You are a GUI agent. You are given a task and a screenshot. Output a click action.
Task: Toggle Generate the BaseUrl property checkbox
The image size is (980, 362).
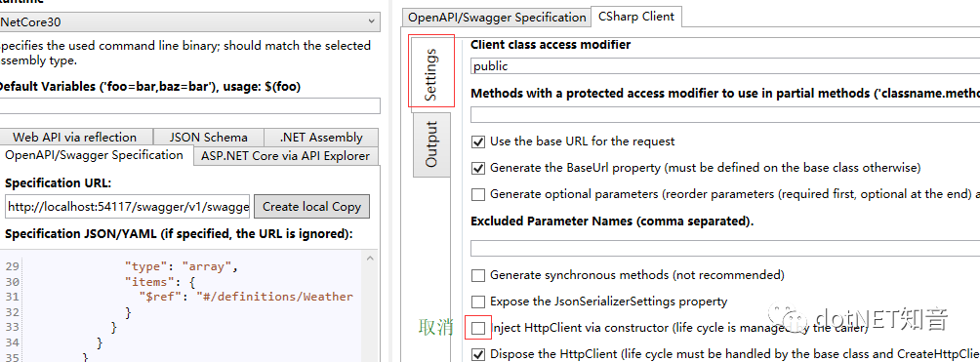click(478, 168)
